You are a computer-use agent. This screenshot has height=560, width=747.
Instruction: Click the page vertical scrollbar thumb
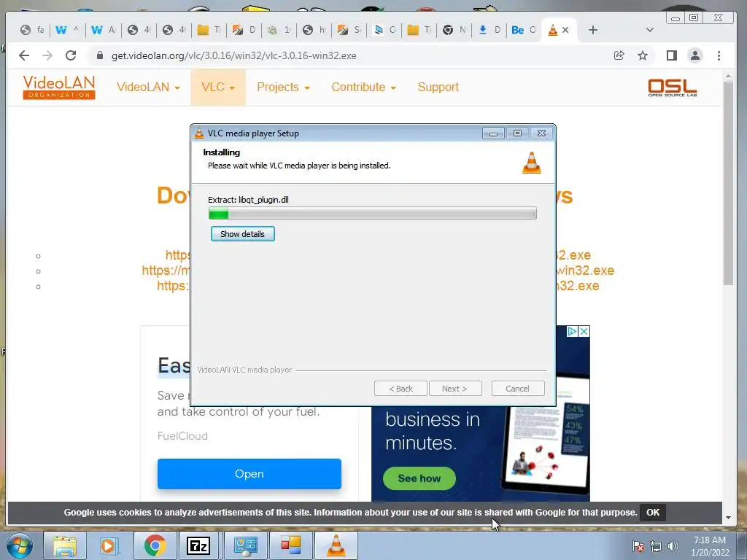pyautogui.click(x=728, y=183)
